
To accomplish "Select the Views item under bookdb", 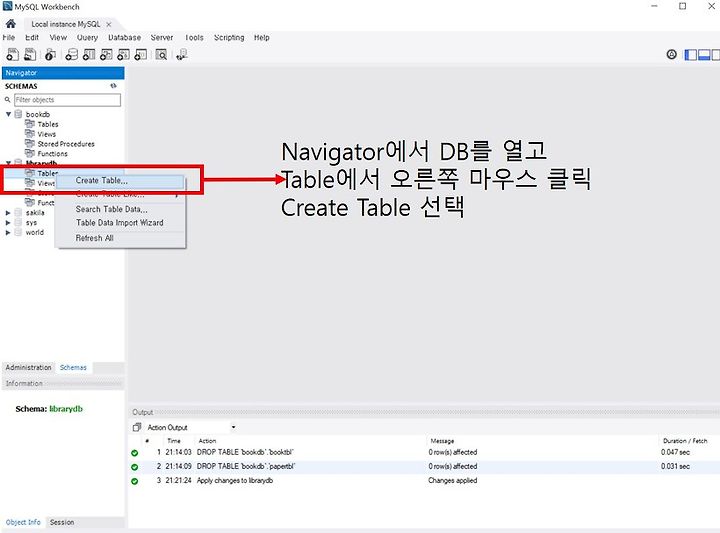I will click(47, 134).
